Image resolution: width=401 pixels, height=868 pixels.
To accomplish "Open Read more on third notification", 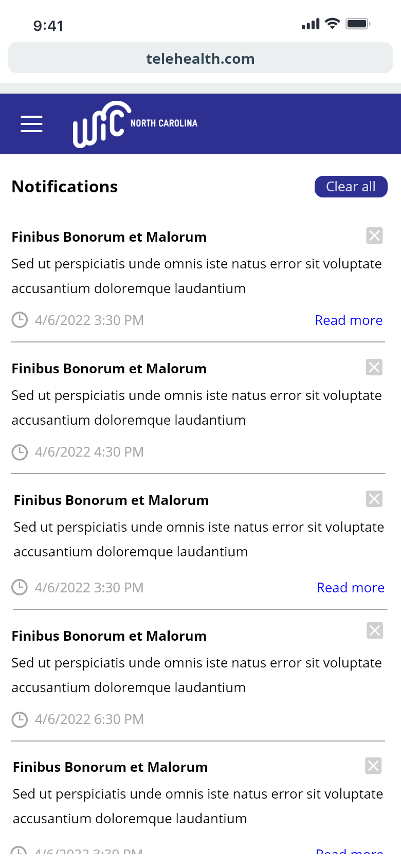I will tap(350, 588).
